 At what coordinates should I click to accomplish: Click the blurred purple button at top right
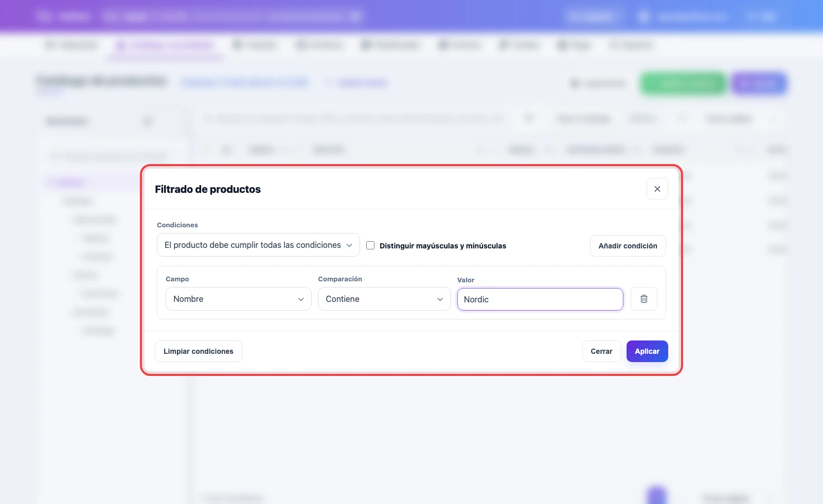759,83
